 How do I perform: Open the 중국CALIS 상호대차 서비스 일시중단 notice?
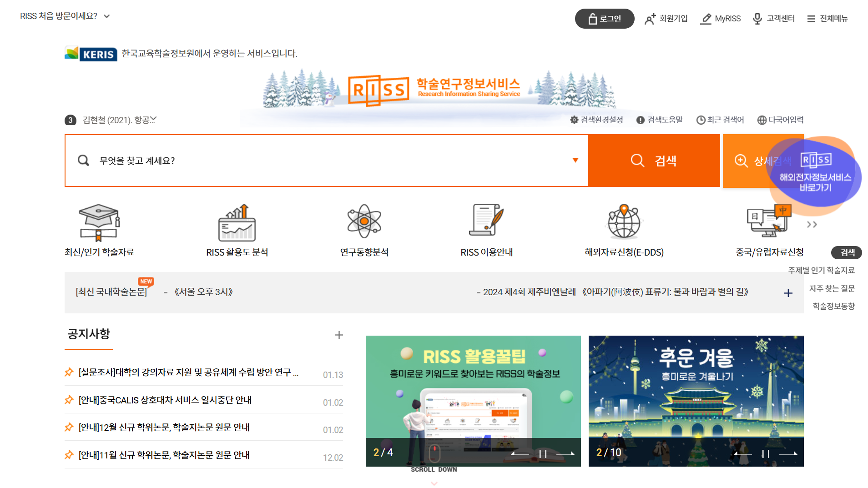coord(165,400)
